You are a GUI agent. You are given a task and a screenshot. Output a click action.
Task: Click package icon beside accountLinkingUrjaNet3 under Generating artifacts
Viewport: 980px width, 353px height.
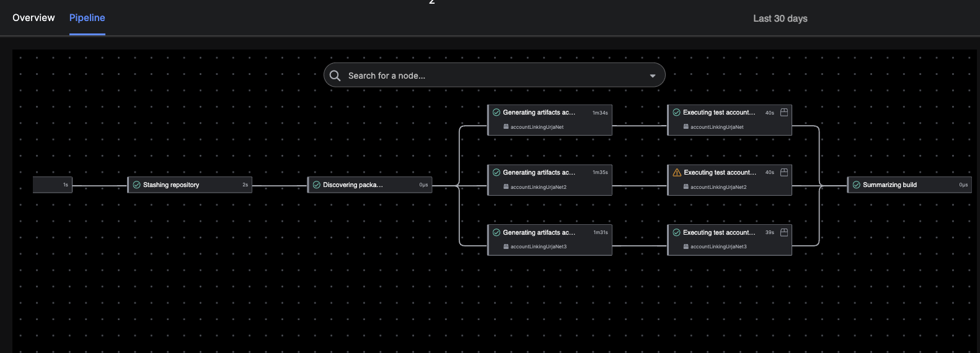(506, 246)
